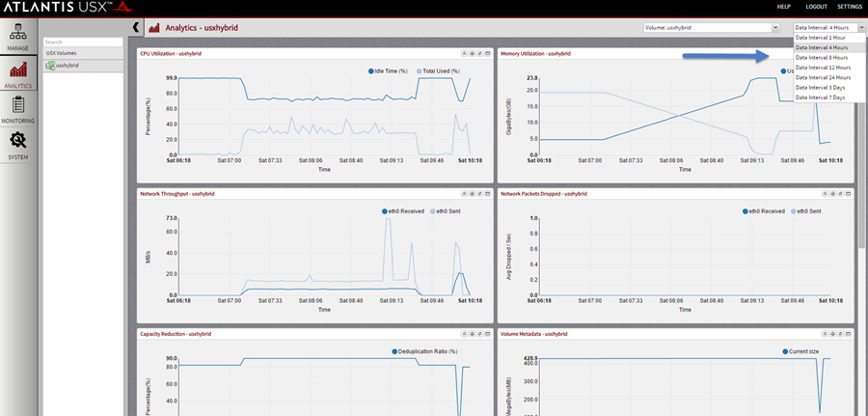868x416 pixels.
Task: Collapse the Volume Metadata panel with double-chevron icon
Action: tap(825, 334)
